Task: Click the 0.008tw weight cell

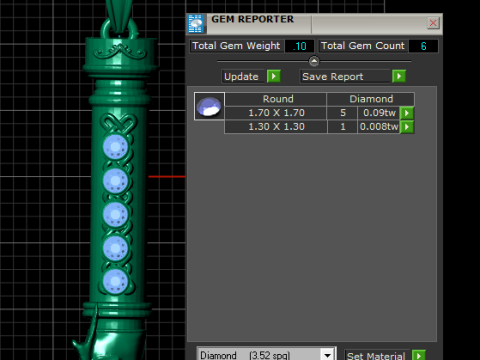Action: coord(379,127)
